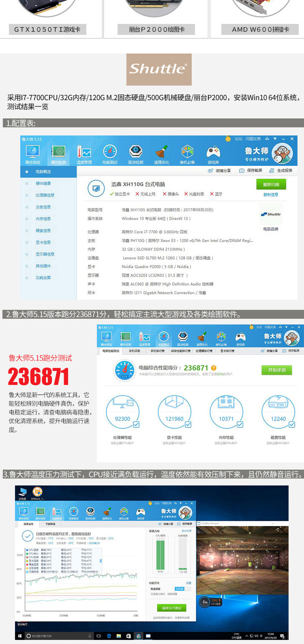304x644 pixels.
Task: Click the 温度压力测试 green button
Action: pyautogui.click(x=171, y=608)
